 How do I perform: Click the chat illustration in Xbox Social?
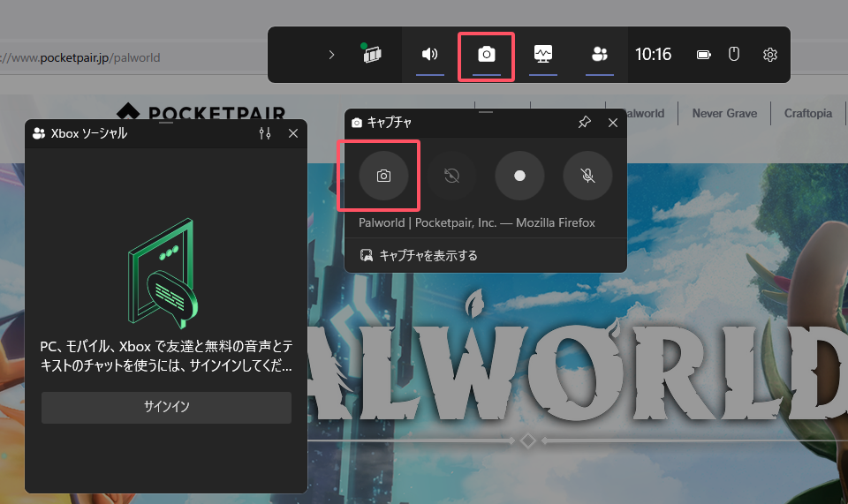[163, 274]
